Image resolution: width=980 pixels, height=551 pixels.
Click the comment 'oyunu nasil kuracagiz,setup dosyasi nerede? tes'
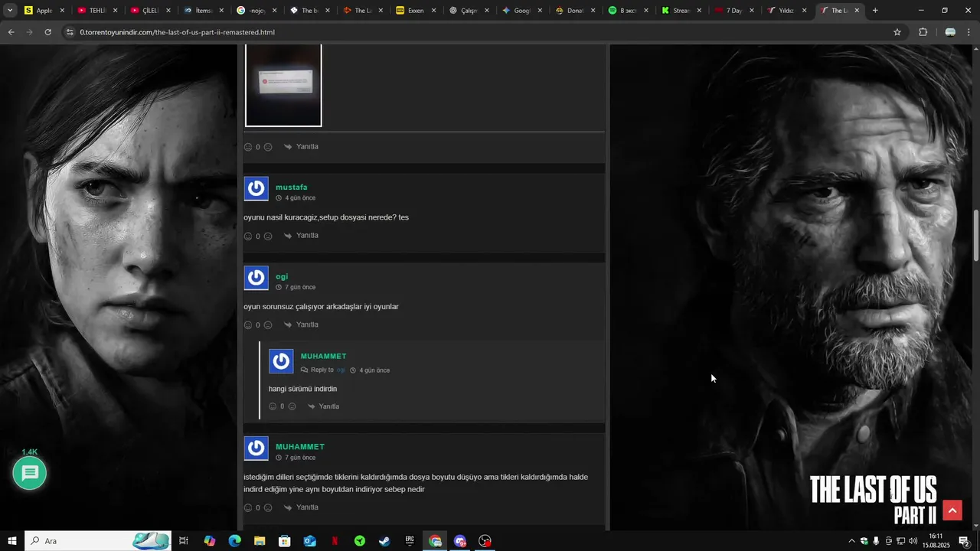click(x=326, y=217)
